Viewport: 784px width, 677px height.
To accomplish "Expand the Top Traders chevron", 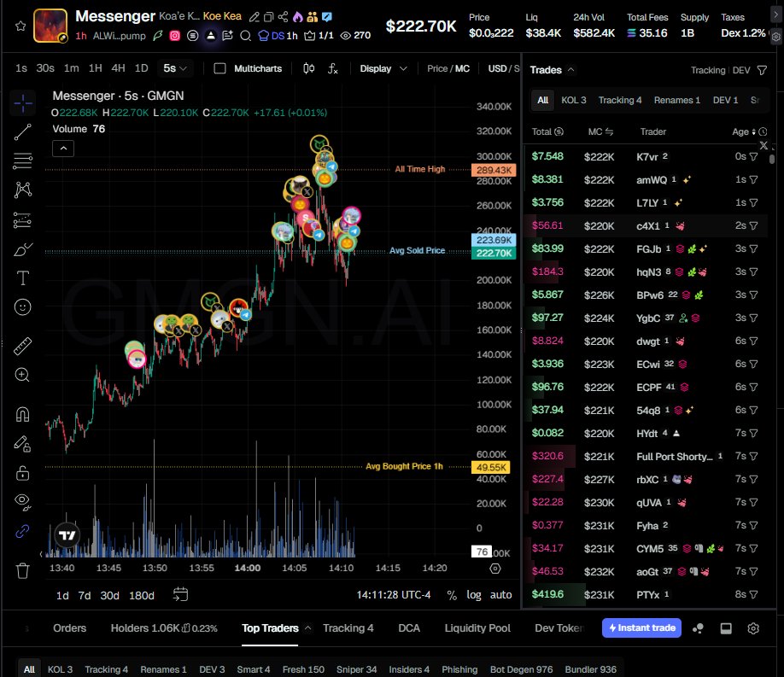I will coord(308,628).
